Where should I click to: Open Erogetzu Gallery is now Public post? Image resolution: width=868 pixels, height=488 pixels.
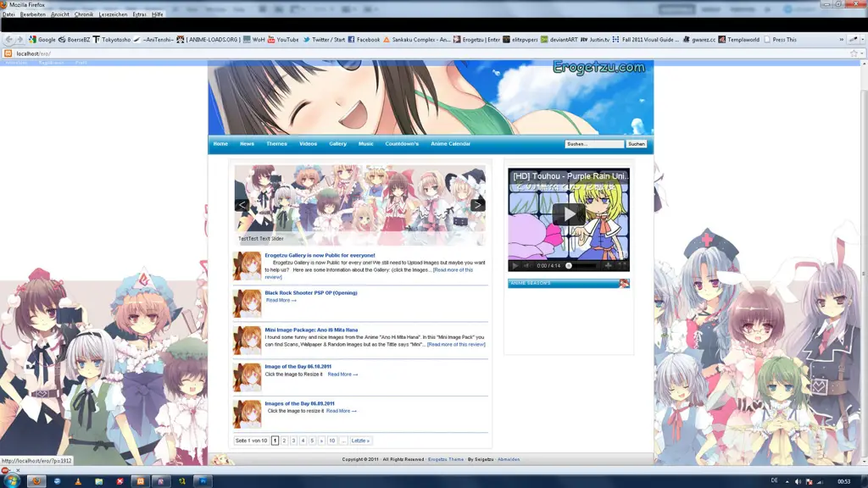coord(320,256)
